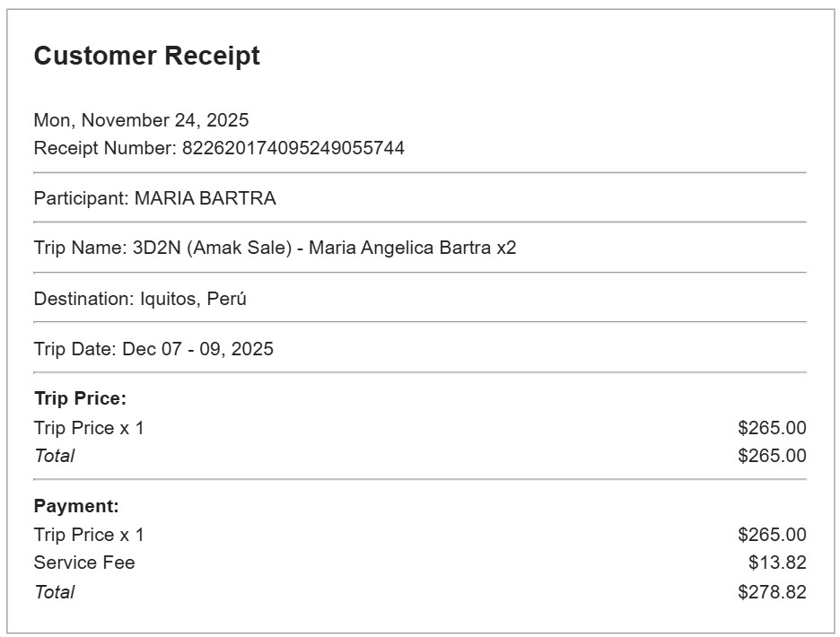
Task: Click the participant name MARIA BARTRA
Action: point(205,198)
